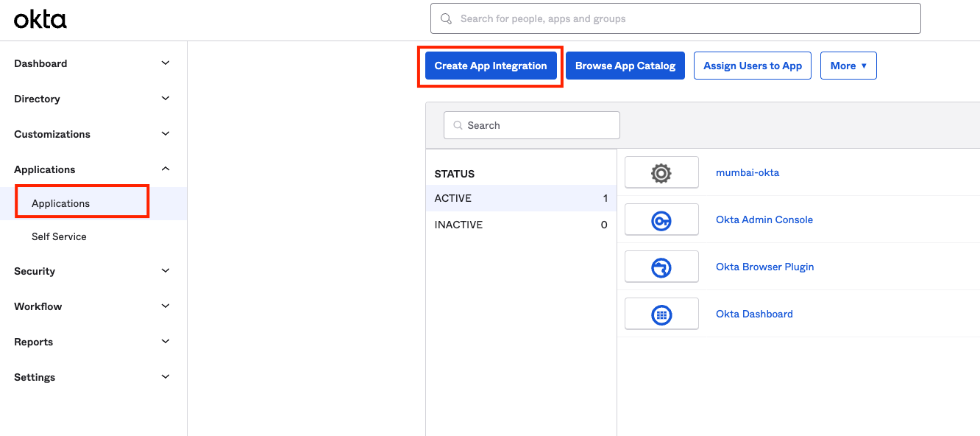The width and height of the screenshot is (980, 436).
Task: Expand the Settings menu chevron
Action: (166, 377)
